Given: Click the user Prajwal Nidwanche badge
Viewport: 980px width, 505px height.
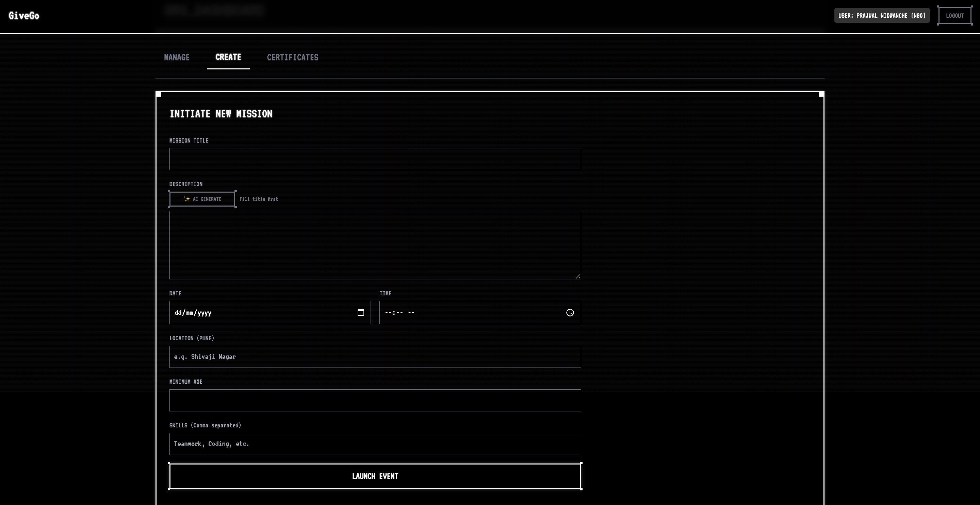Looking at the screenshot, I should pos(881,16).
